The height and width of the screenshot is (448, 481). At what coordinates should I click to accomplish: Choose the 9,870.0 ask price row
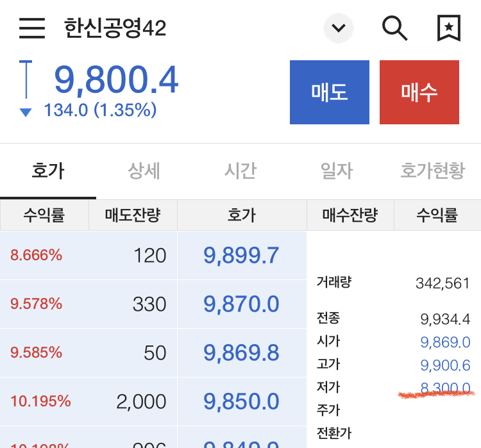pyautogui.click(x=241, y=304)
